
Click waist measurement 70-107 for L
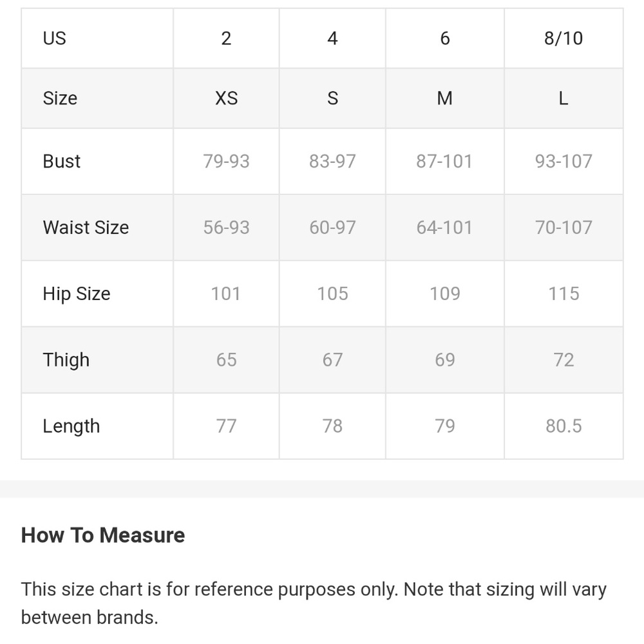pos(563,227)
